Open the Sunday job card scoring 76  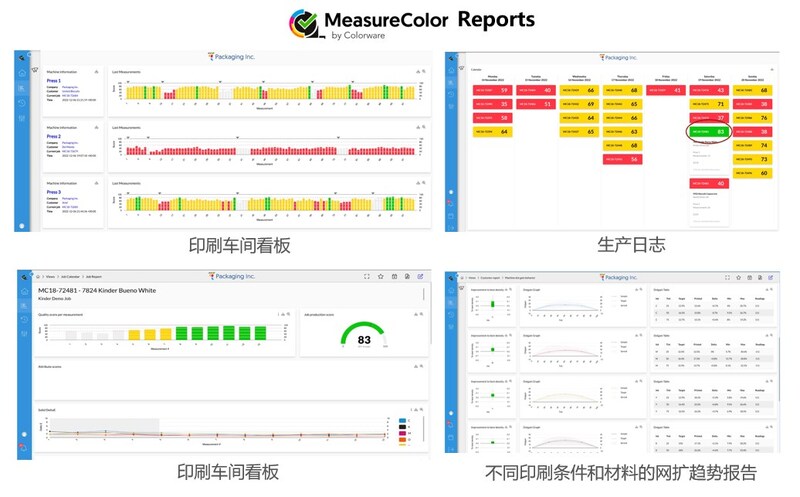tap(753, 118)
